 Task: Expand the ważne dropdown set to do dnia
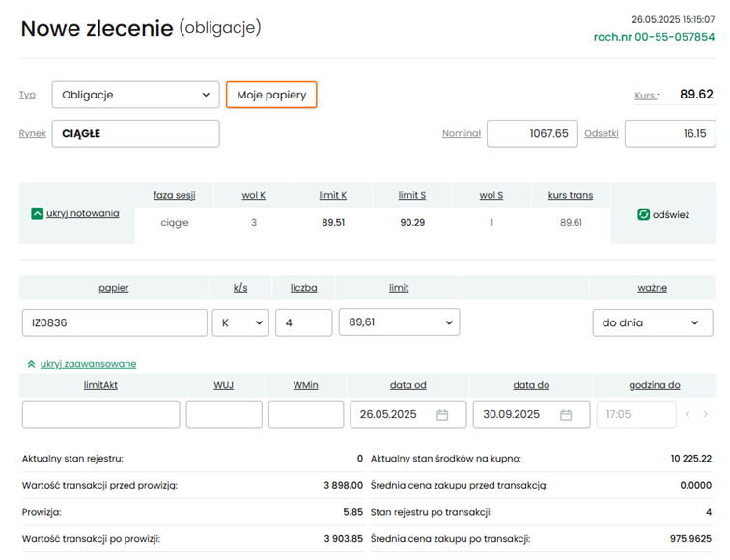point(652,322)
